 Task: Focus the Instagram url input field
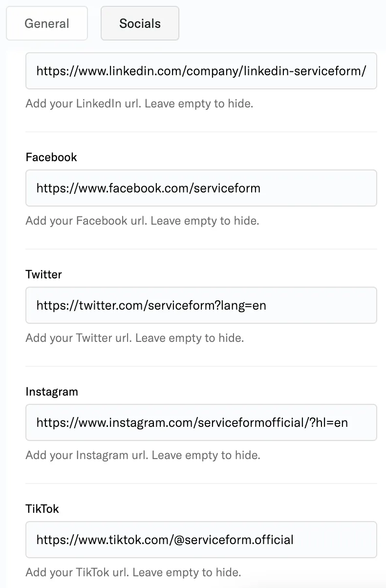[201, 422]
